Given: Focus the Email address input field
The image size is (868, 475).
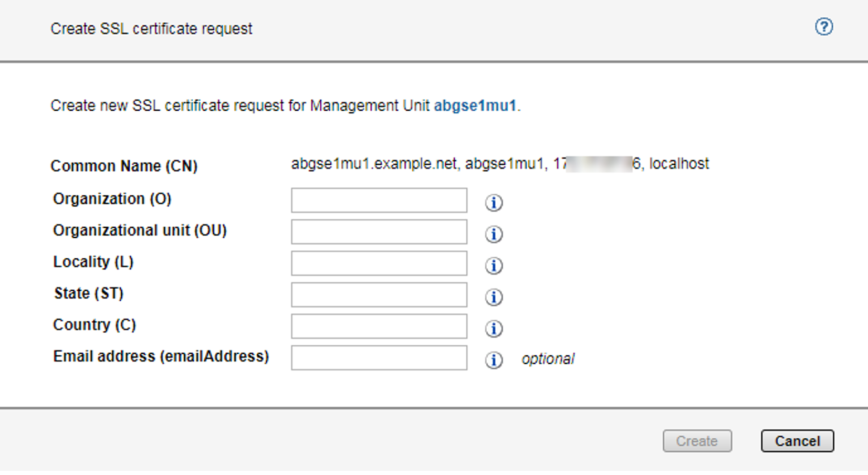Looking at the screenshot, I should [x=379, y=358].
